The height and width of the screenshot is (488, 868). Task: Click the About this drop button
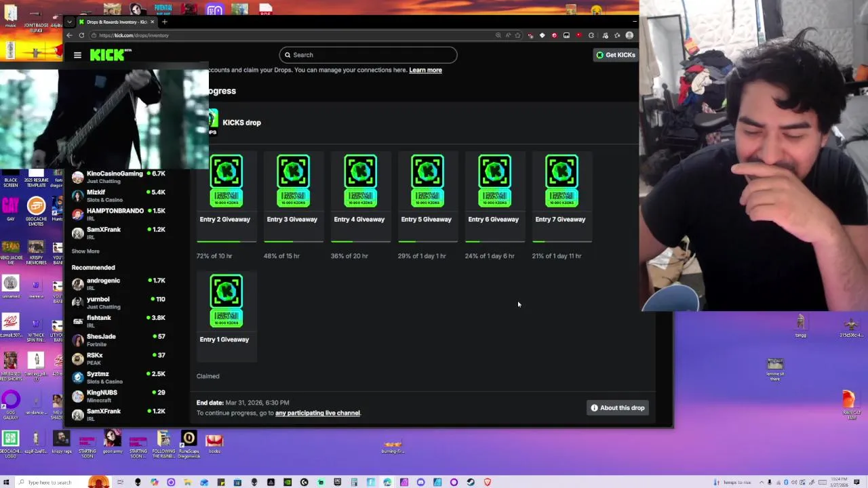coord(617,408)
